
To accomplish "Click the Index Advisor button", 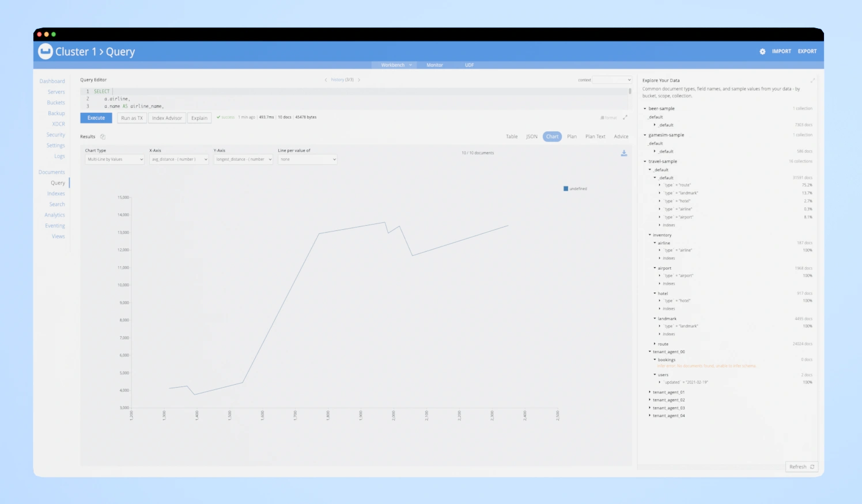I will click(x=167, y=118).
